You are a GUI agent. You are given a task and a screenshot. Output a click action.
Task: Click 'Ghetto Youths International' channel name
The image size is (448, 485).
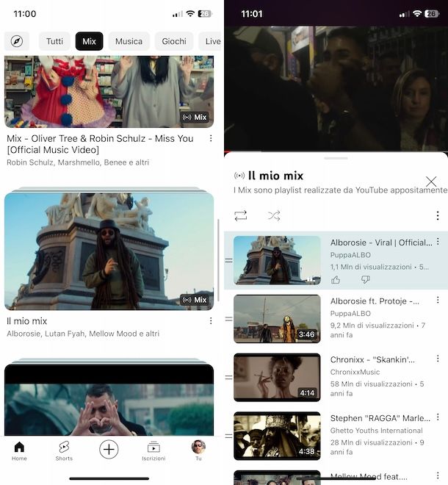pos(376,431)
